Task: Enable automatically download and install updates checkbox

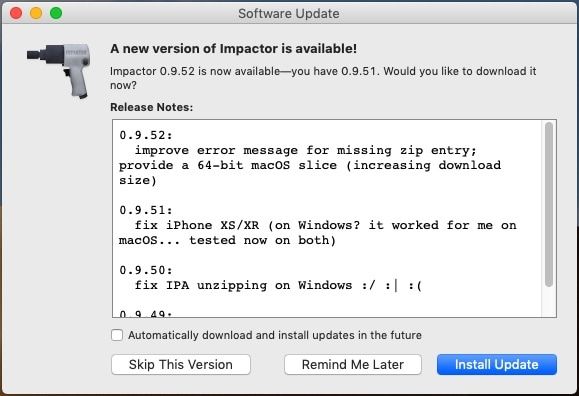Action: [x=117, y=335]
